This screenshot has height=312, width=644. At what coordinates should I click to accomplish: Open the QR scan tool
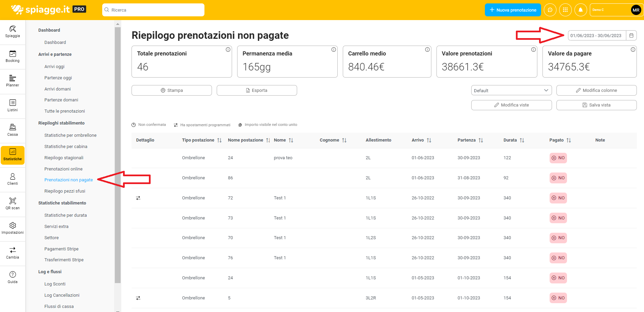click(x=13, y=203)
